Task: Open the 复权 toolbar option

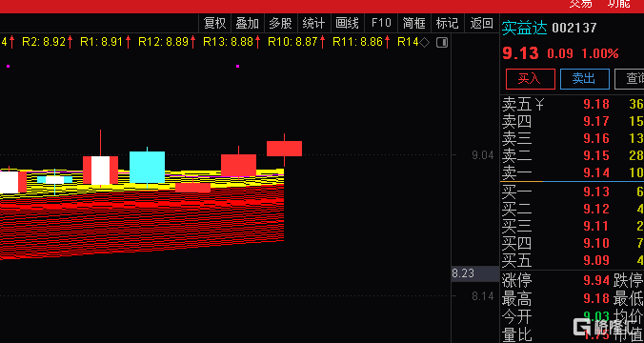Action: [214, 23]
